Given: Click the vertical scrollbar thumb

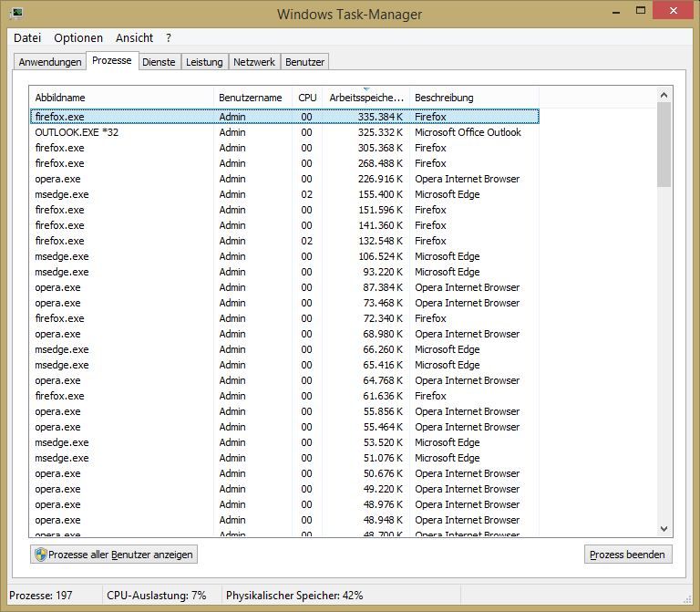Looking at the screenshot, I should click(664, 145).
